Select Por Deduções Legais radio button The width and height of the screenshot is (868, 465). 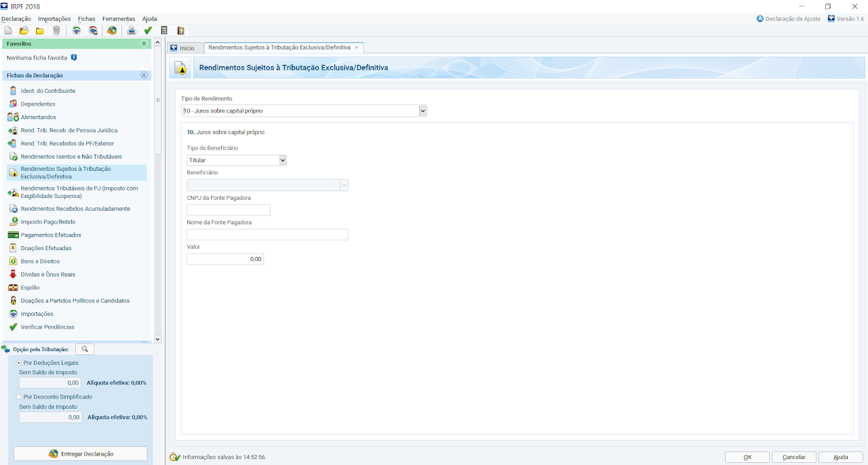tap(19, 363)
